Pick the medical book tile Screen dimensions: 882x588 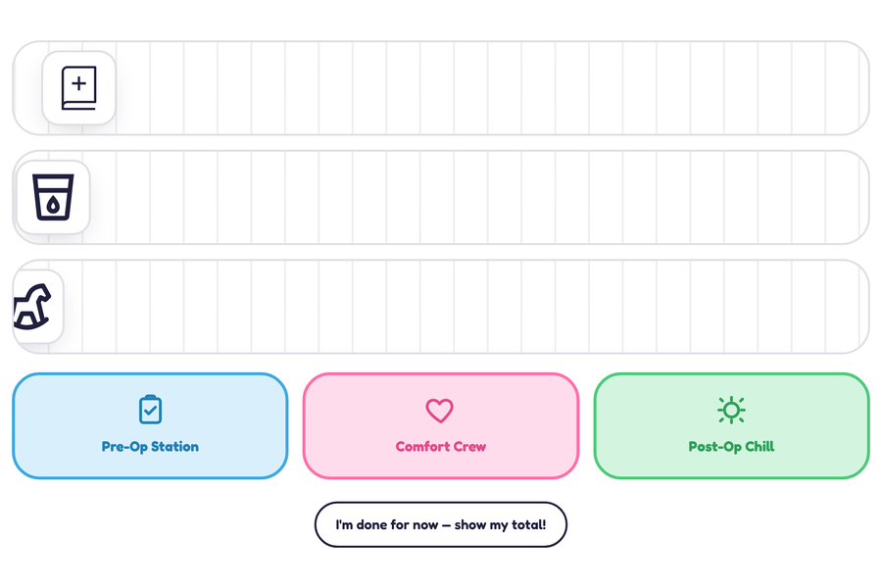pyautogui.click(x=78, y=88)
